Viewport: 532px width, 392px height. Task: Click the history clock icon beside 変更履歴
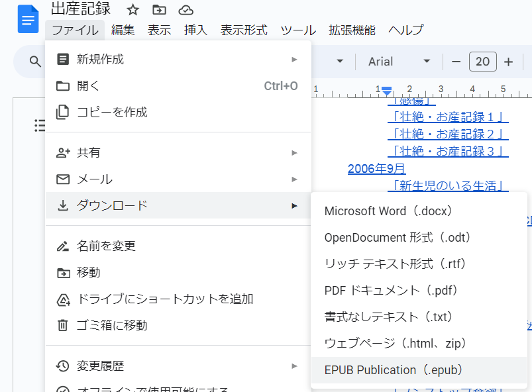pos(63,366)
